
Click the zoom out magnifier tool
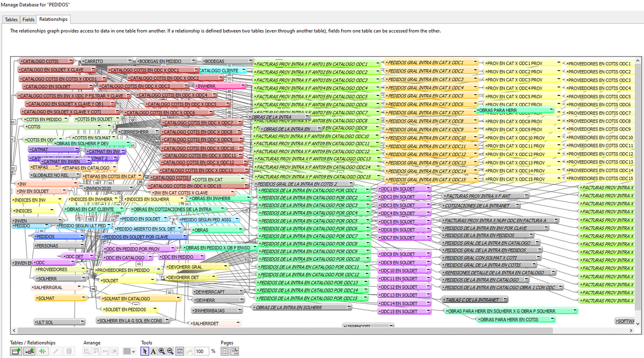tap(170, 351)
